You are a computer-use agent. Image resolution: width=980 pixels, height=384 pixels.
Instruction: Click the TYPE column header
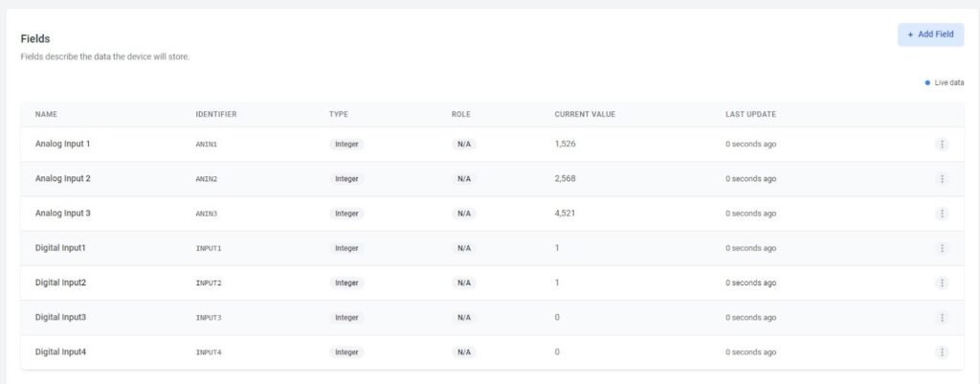click(338, 115)
